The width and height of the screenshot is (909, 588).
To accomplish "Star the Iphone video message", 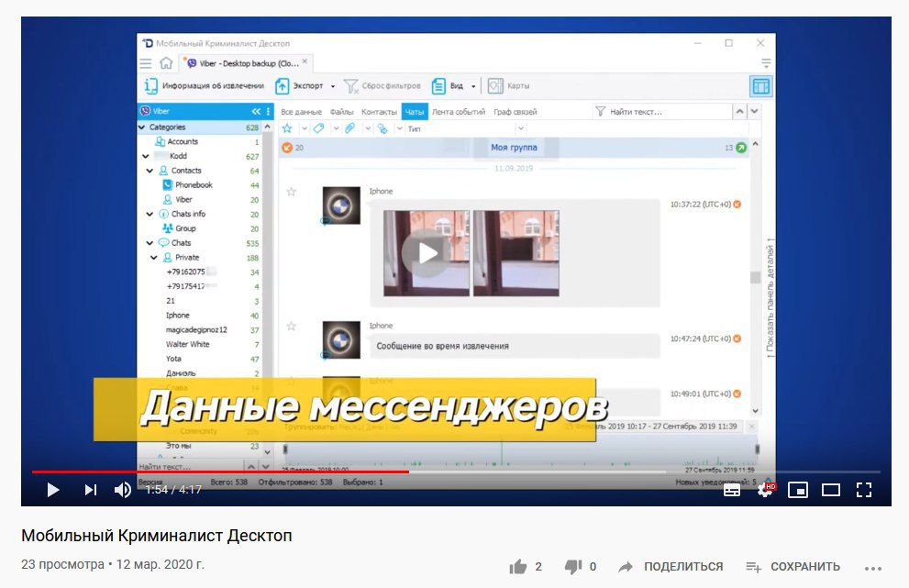I will coord(292,192).
